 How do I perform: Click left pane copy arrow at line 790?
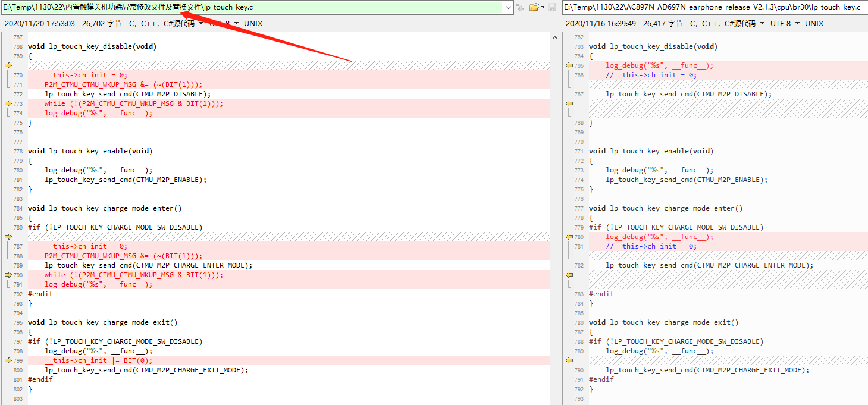[x=8, y=275]
